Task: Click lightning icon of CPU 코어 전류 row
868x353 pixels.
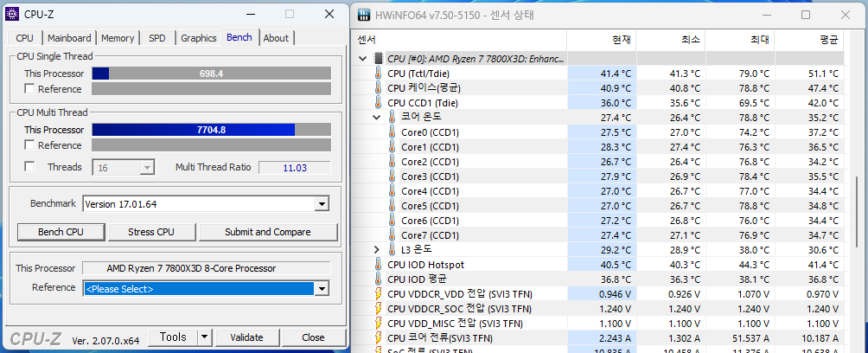Action: 379,337
